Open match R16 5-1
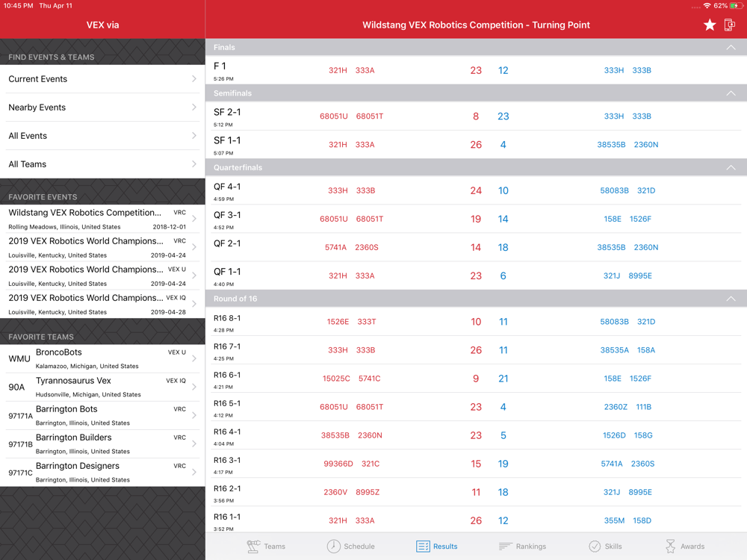The height and width of the screenshot is (560, 747). point(476,407)
